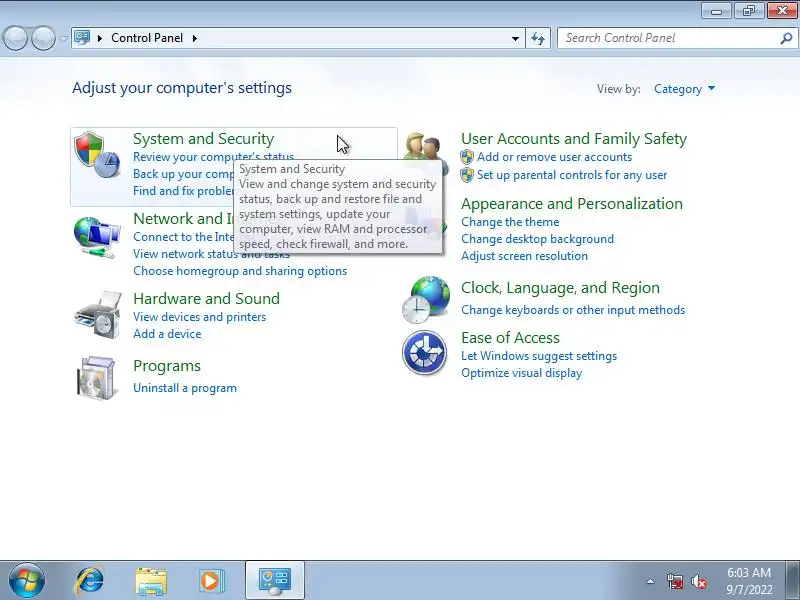Screen dimensions: 800x600
Task: Click the network status tray icon
Action: pos(675,581)
